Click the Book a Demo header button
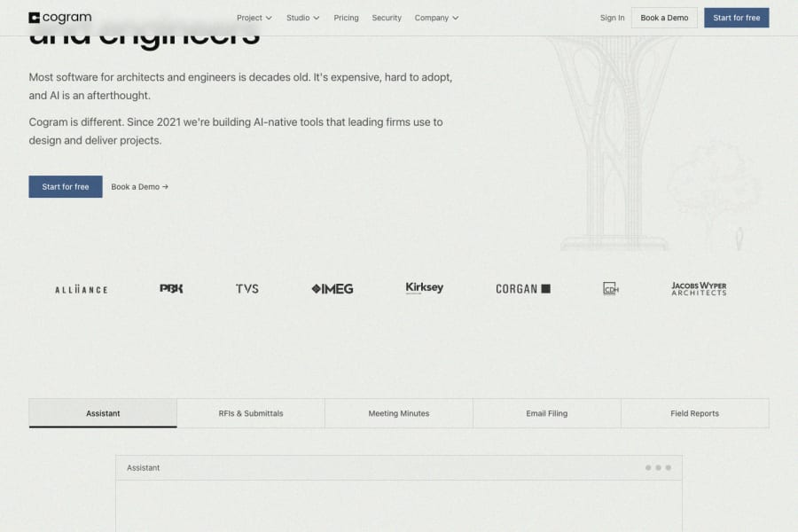Screen dimensions: 798x532 pyautogui.click(x=664, y=17)
